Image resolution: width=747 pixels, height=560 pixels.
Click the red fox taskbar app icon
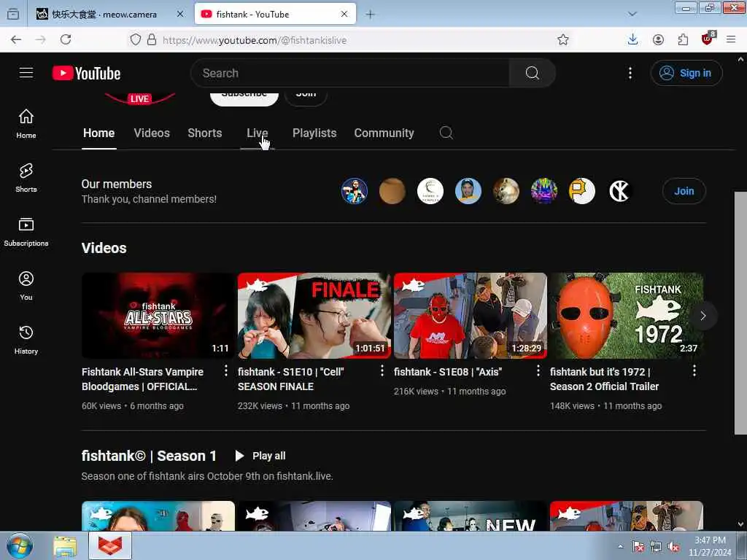110,546
